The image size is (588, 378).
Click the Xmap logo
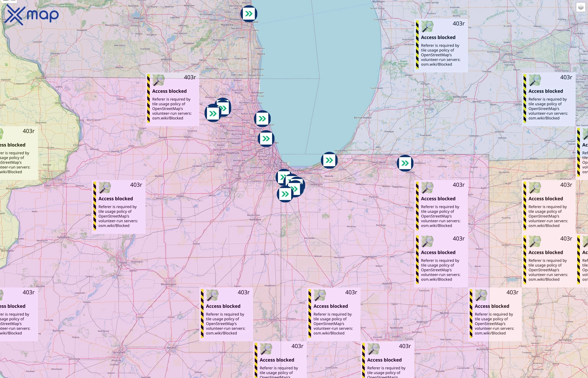(32, 15)
